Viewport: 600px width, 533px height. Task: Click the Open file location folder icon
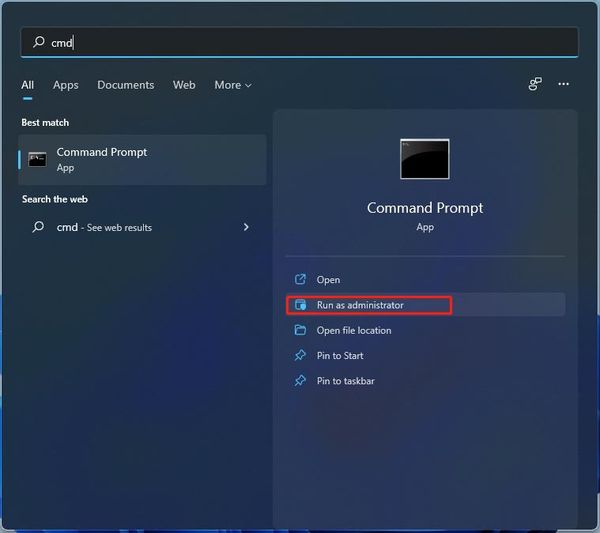300,330
